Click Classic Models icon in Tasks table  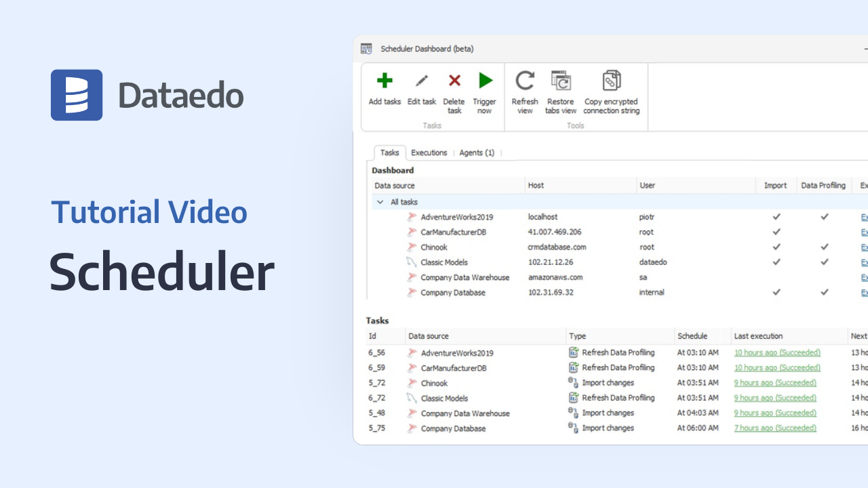pyautogui.click(x=412, y=398)
